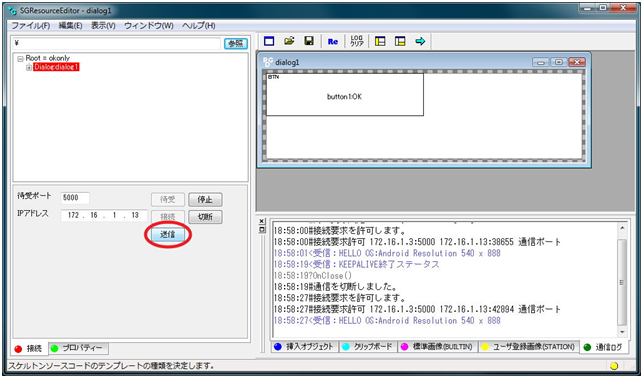Save using the floppy disk icon
The width and height of the screenshot is (643, 378).
click(x=309, y=41)
